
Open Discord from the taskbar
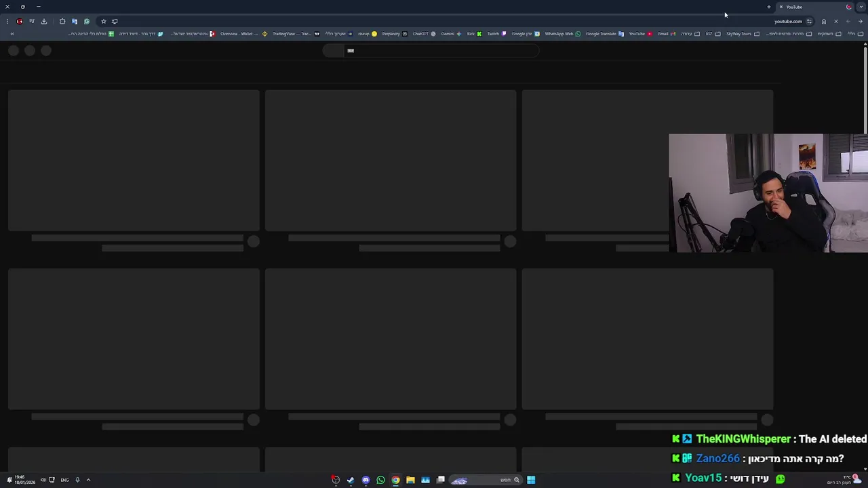click(366, 480)
